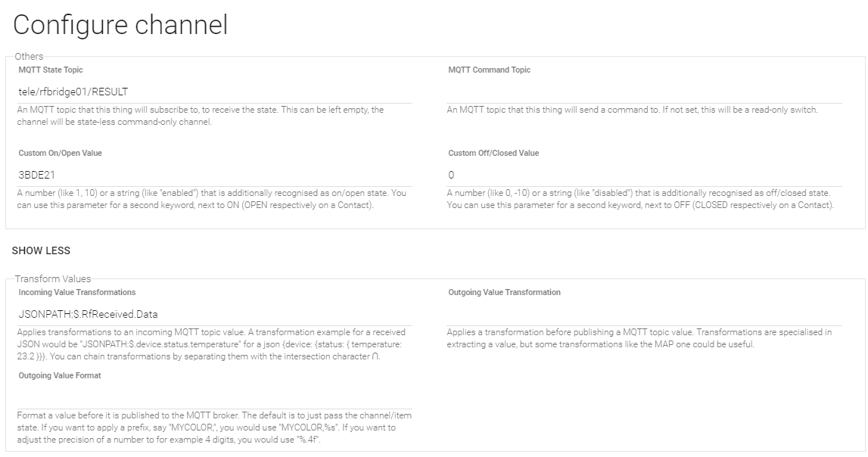Click the "Outgoing Value Transformation" label

504,292
